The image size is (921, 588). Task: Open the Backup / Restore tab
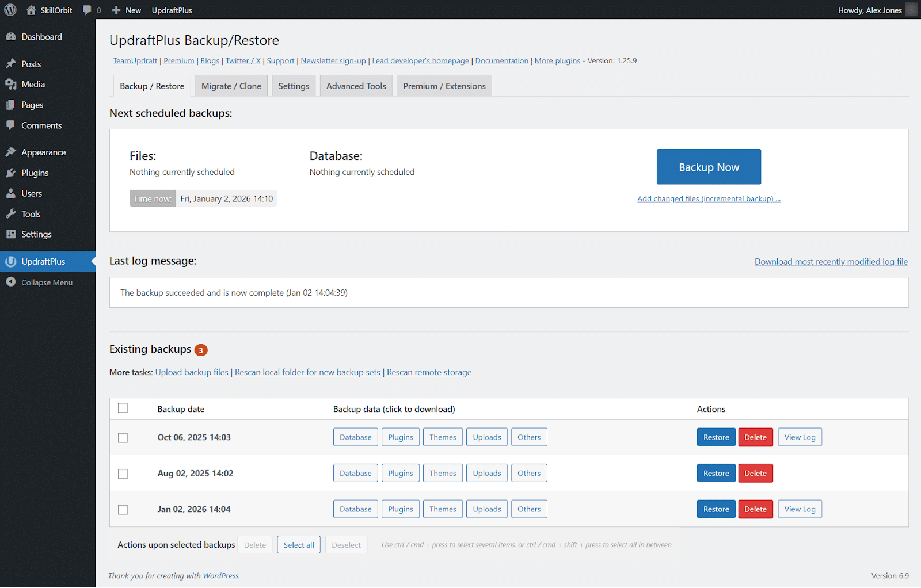pos(152,86)
